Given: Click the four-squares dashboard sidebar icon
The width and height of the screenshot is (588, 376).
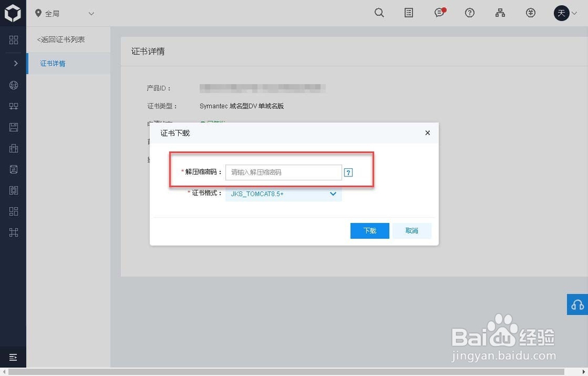Looking at the screenshot, I should [14, 40].
